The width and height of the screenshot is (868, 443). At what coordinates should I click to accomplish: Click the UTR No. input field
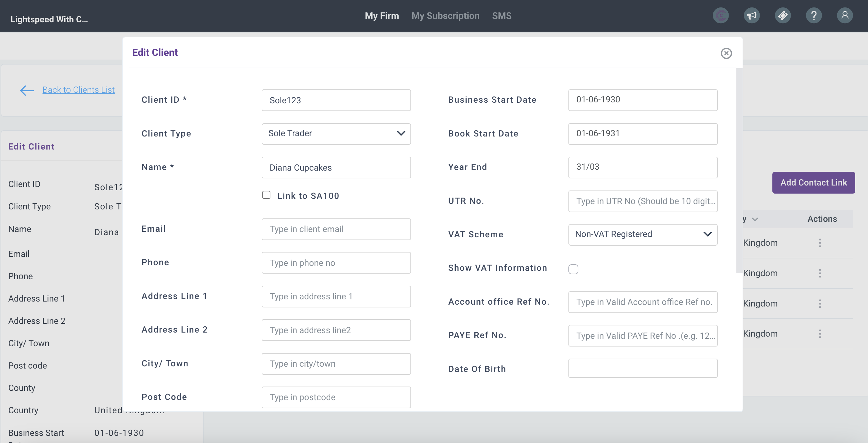[642, 201]
